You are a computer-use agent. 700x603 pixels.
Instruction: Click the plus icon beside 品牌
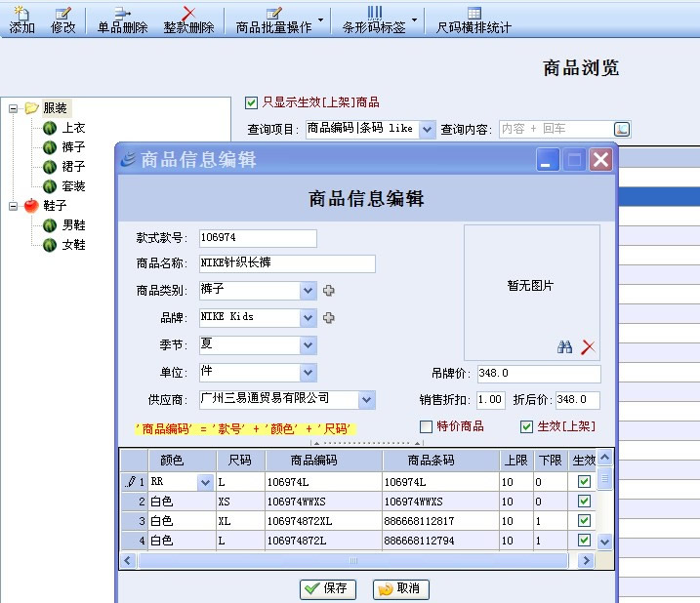coord(329,318)
